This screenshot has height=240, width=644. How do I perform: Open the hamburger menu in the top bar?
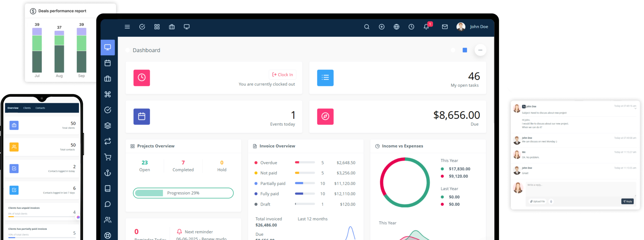coord(127,27)
